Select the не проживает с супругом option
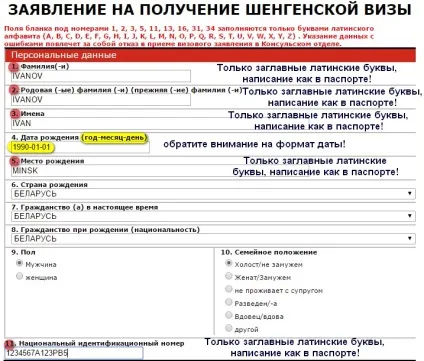 pyautogui.click(x=228, y=289)
